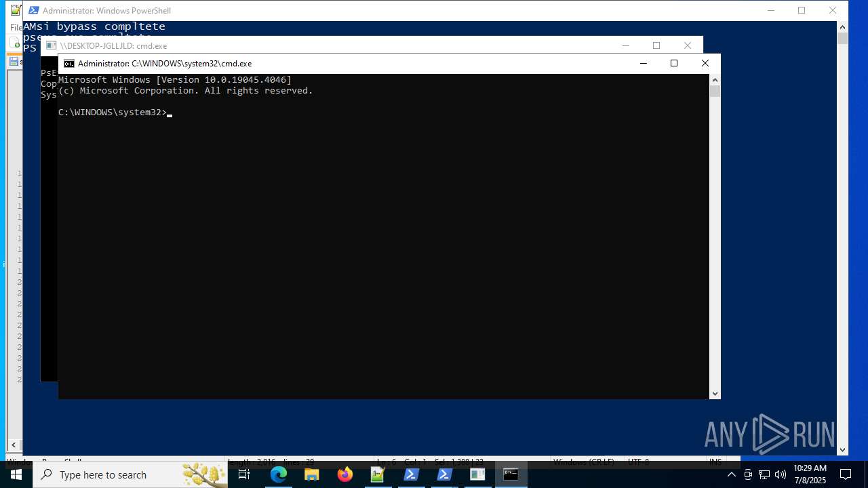Maximize the Windows PowerShell window

802,10
